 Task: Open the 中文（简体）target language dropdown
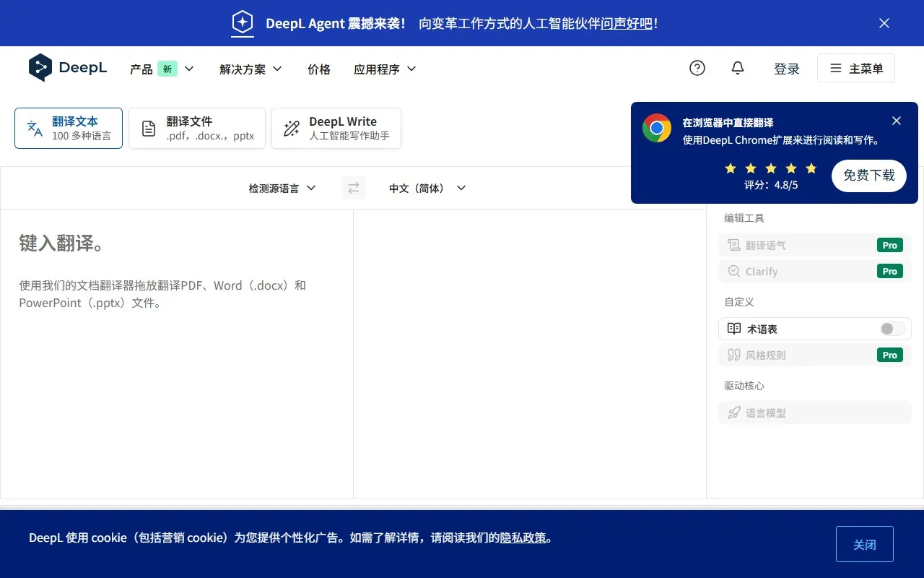[427, 188]
